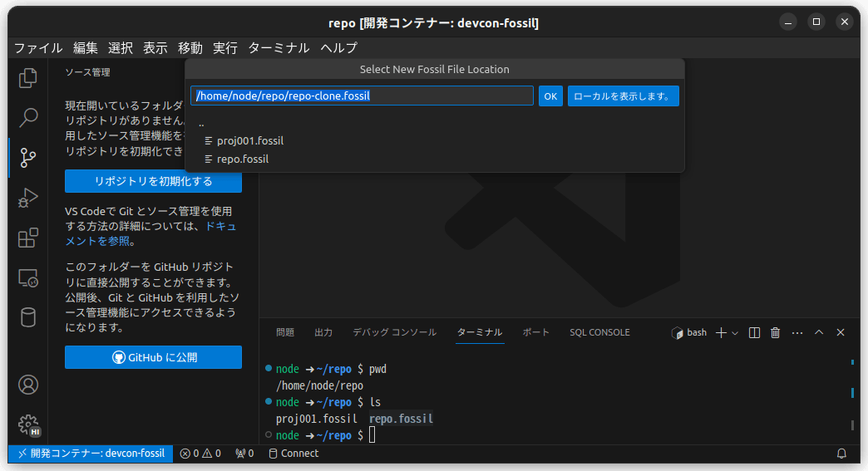This screenshot has height=471, width=868.
Task: Split the terminal panel
Action: coord(754,332)
